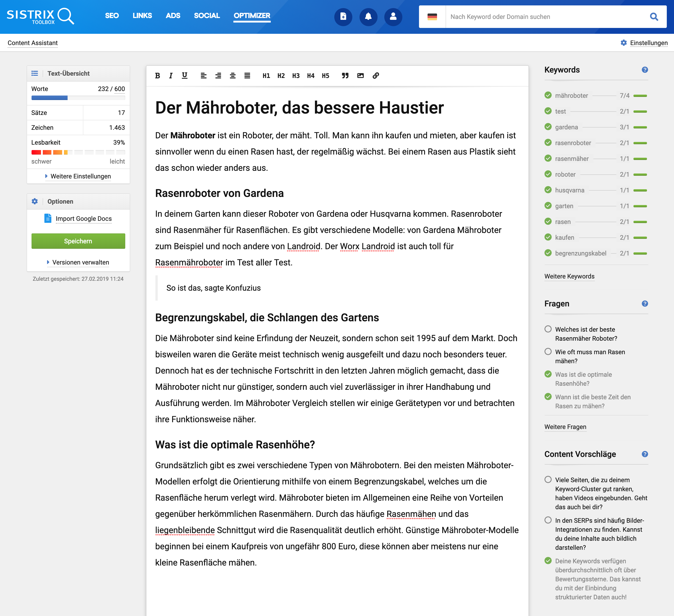This screenshot has width=674, height=616.
Task: Insert an image via toolbar icon
Action: (x=360, y=75)
